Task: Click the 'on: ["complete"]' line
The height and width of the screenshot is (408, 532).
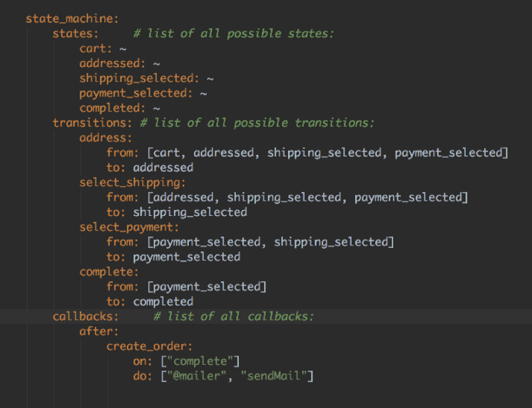Action: point(186,361)
